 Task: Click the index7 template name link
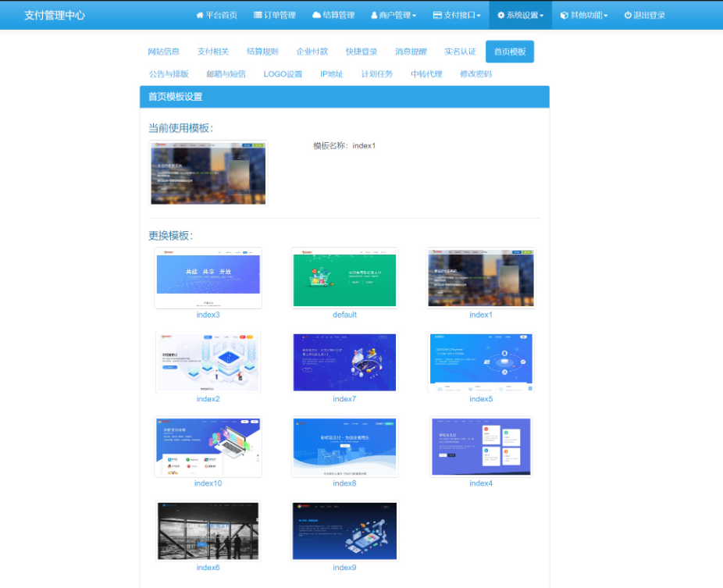point(344,399)
